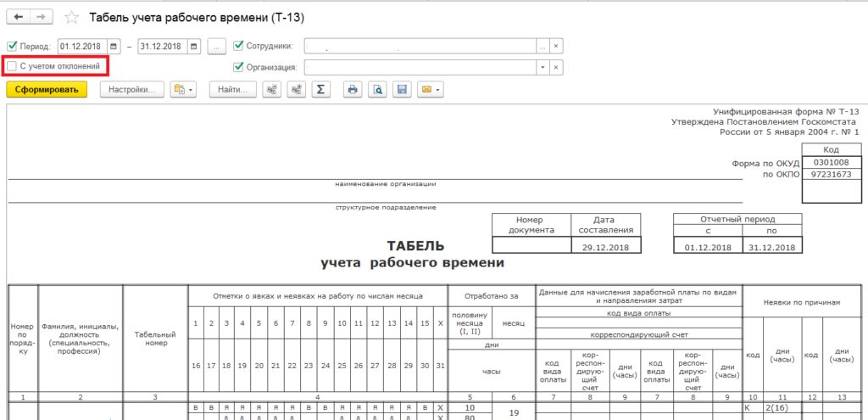This screenshot has height=420, width=868.
Task: Open period selection ellipsis button
Action: click(216, 47)
